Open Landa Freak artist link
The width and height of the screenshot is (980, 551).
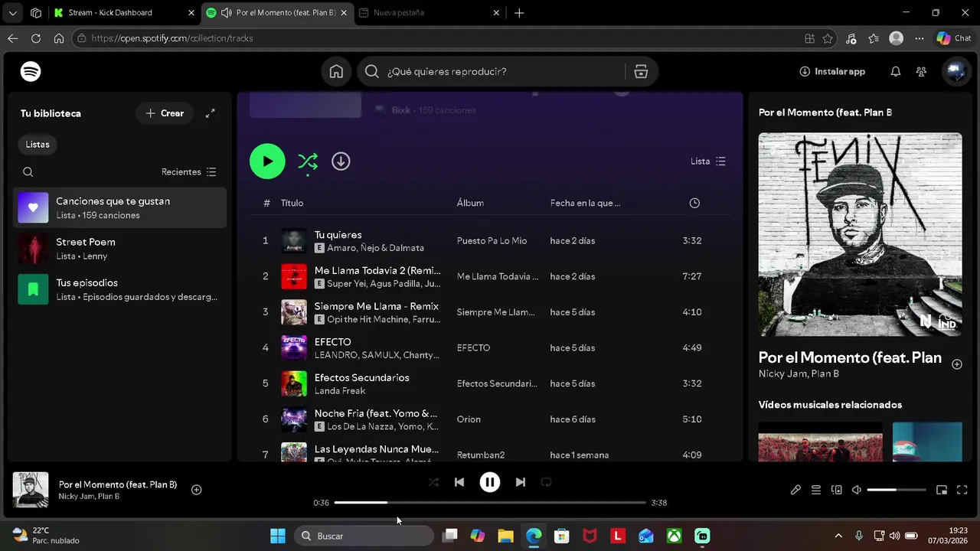tap(340, 390)
